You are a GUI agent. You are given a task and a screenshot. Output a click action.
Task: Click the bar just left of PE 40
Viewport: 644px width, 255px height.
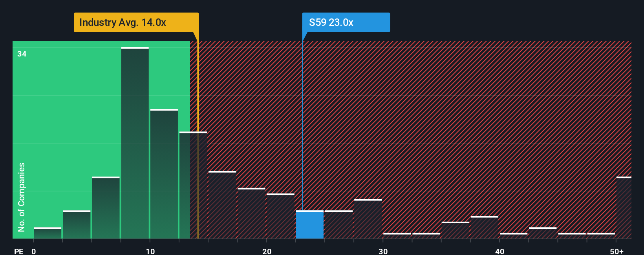(x=485, y=228)
